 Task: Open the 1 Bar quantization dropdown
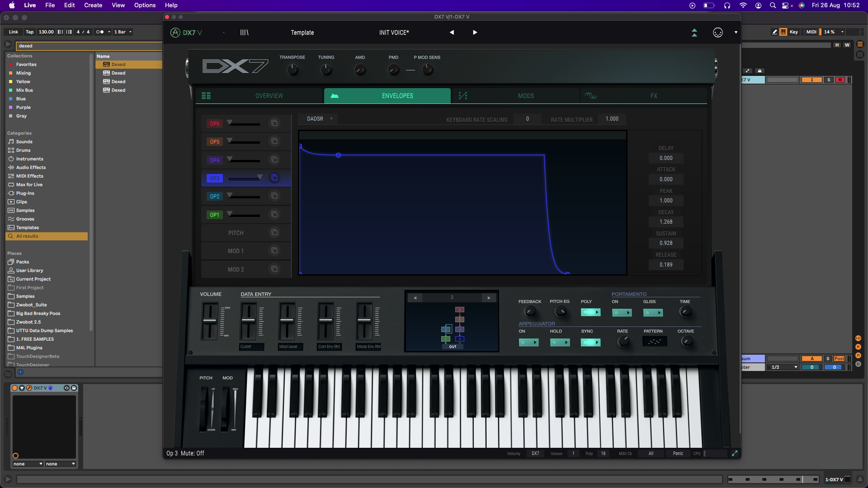(x=123, y=32)
